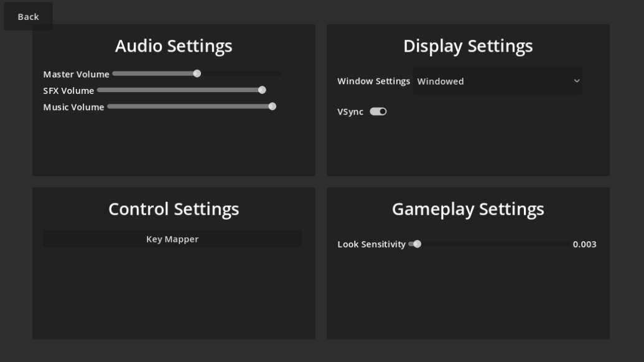
Task: Click the SFX Volume label
Action: tap(68, 91)
